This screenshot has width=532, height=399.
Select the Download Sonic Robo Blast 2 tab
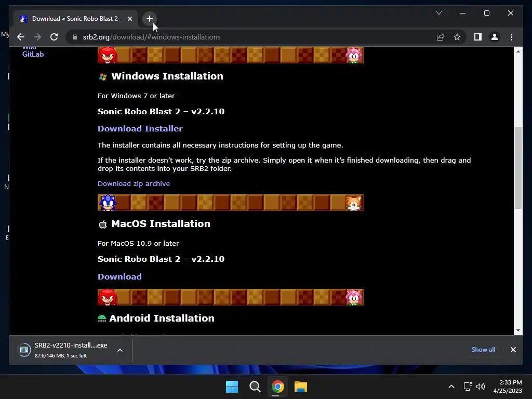point(76,19)
